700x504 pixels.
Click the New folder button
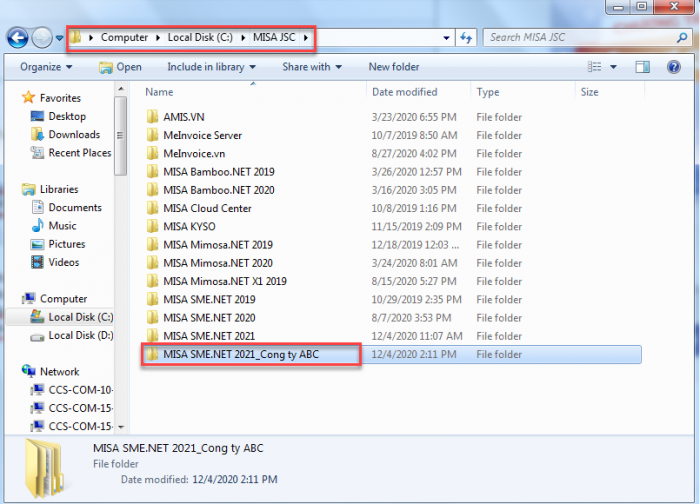(x=394, y=67)
